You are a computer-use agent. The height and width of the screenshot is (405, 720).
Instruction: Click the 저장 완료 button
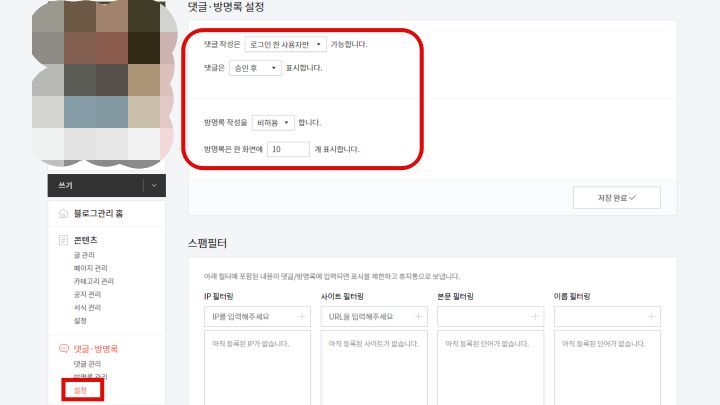click(617, 198)
